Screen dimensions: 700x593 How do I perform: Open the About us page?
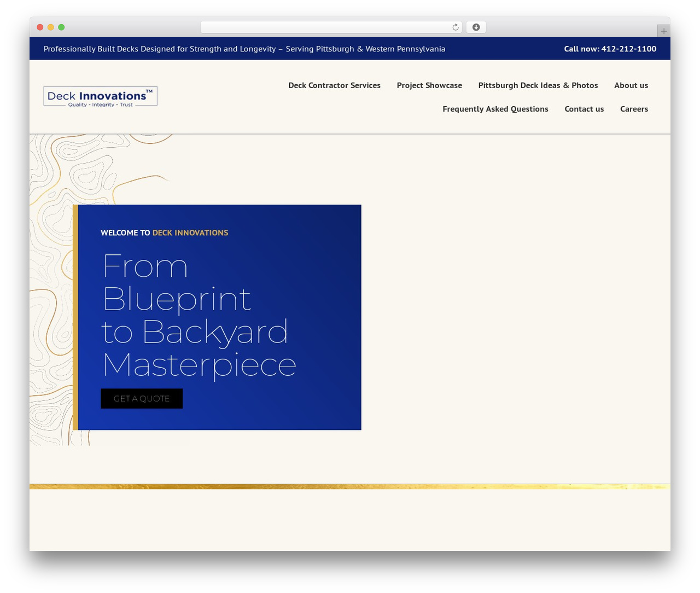coord(631,85)
